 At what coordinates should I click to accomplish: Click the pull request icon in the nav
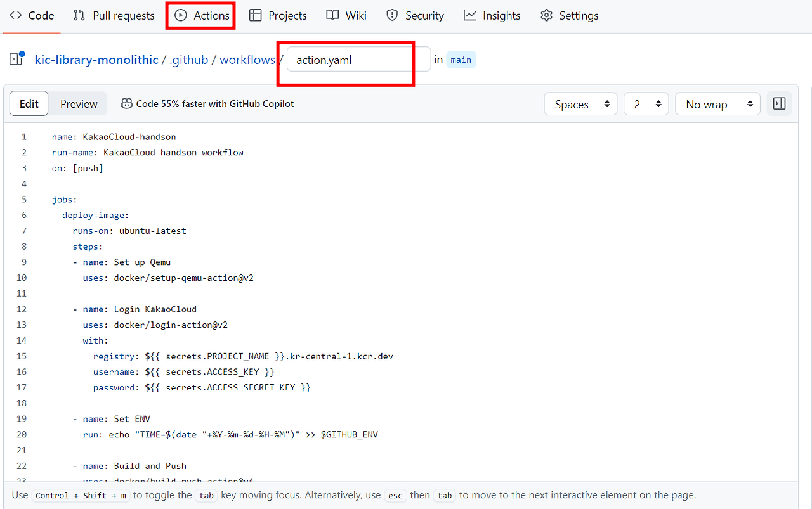[79, 16]
